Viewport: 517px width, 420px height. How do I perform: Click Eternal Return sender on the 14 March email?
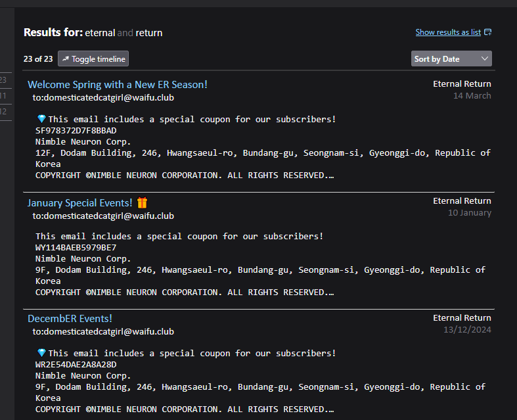pyautogui.click(x=462, y=84)
